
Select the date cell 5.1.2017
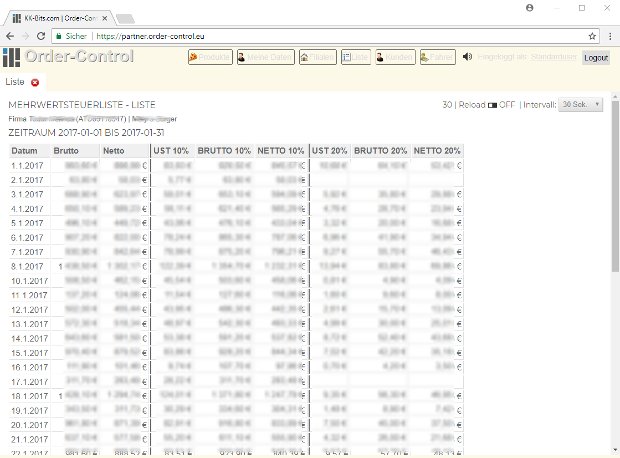27,223
